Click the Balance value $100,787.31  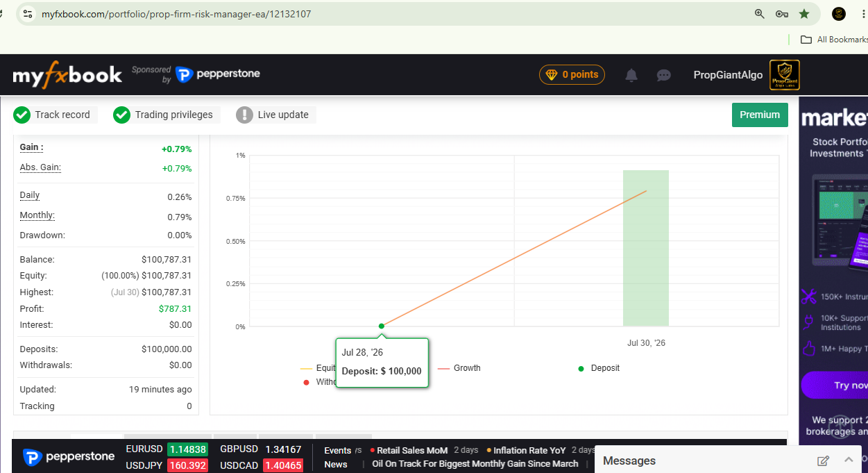(x=167, y=260)
